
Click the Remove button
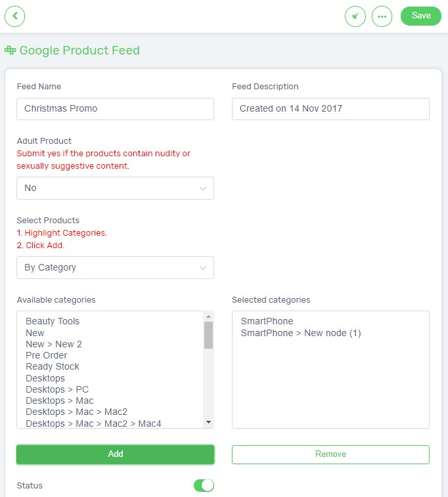[330, 454]
